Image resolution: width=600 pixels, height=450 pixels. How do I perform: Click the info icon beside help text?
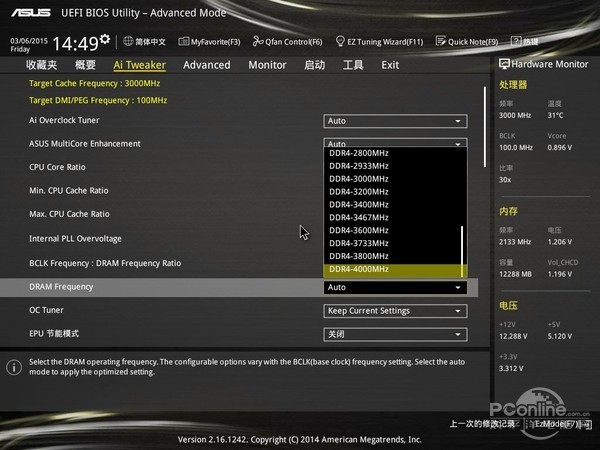14,367
